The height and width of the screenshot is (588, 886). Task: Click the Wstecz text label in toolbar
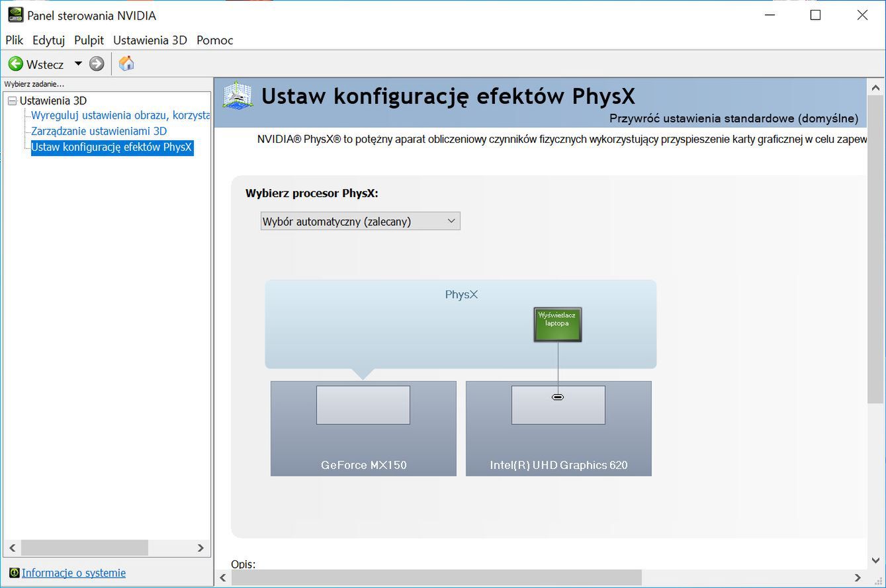(x=45, y=64)
